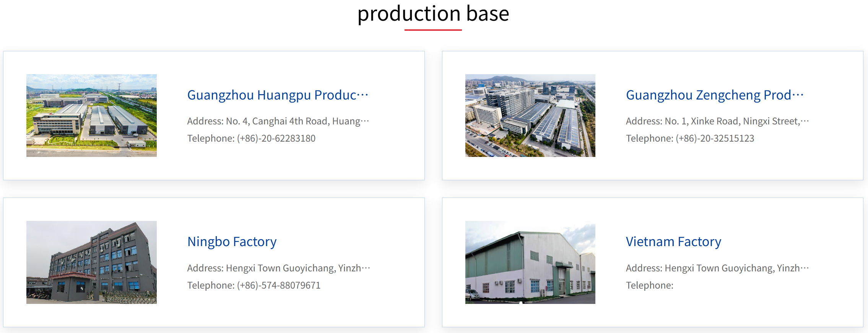Open the Ningbo Factory title link
This screenshot has width=868, height=333.
click(x=232, y=242)
